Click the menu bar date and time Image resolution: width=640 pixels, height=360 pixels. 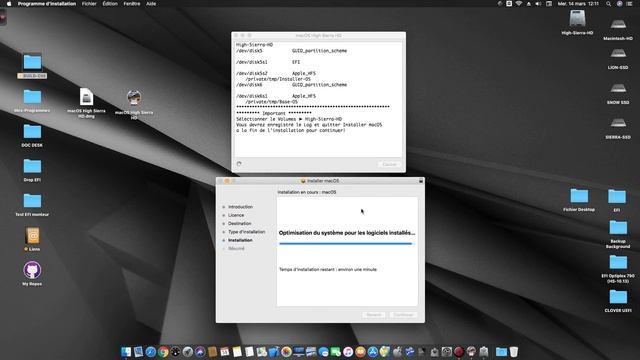578,4
